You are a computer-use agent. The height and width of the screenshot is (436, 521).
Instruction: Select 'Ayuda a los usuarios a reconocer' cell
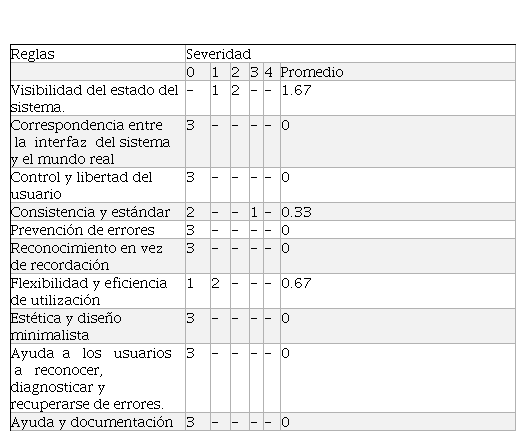[x=98, y=378]
